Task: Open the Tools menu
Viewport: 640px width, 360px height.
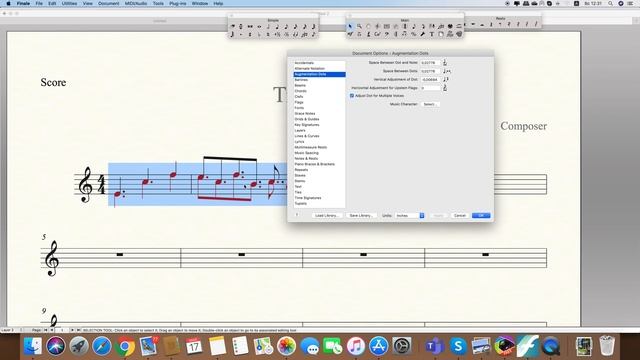Action: coord(158,3)
